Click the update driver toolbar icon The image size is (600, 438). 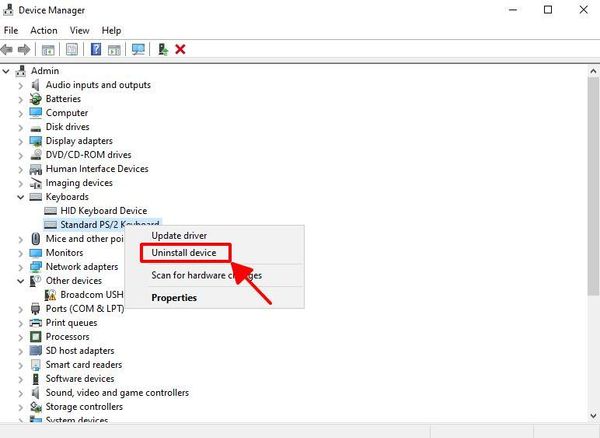[x=163, y=49]
